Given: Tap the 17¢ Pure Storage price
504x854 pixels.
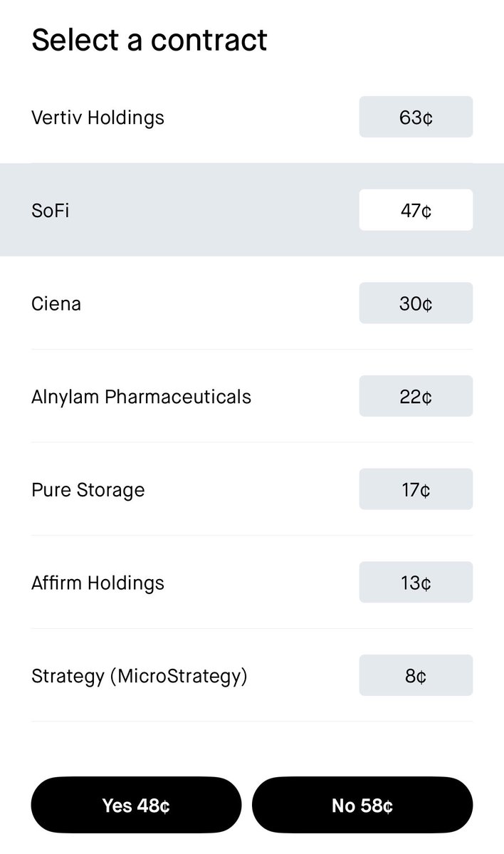Looking at the screenshot, I should [416, 489].
